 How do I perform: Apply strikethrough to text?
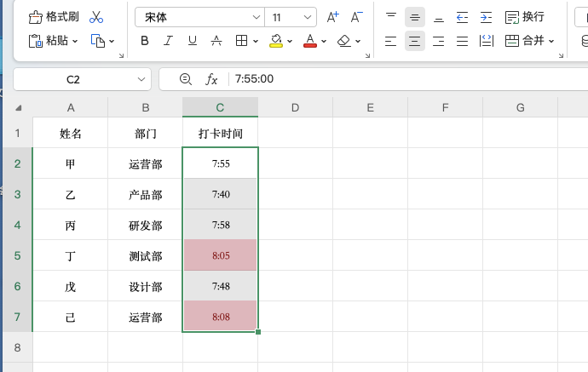point(216,40)
